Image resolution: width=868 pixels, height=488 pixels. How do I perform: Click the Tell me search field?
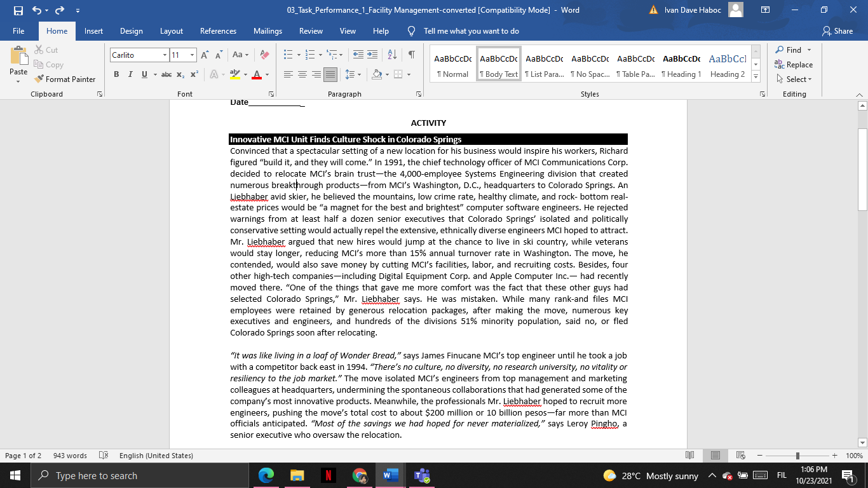pyautogui.click(x=471, y=31)
